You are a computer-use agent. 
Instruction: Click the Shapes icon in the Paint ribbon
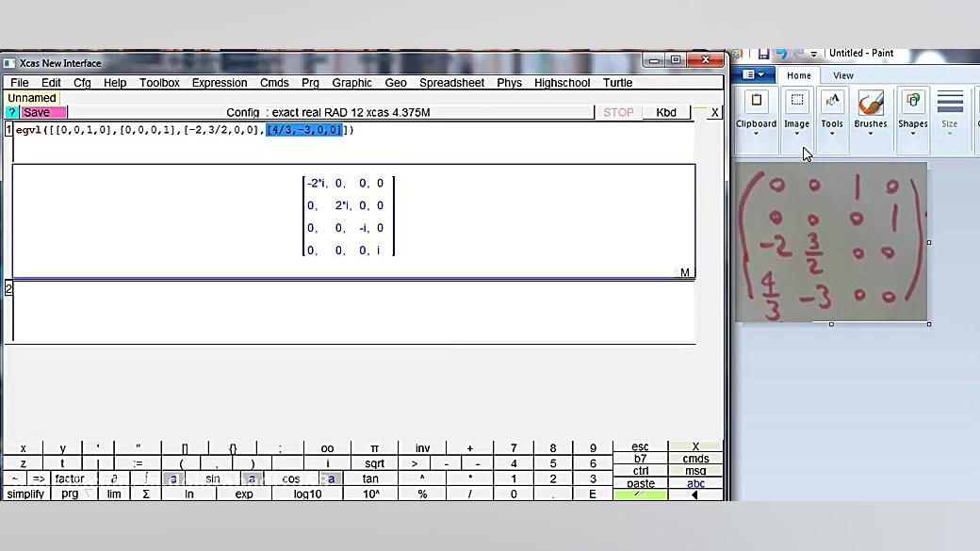coord(913,101)
